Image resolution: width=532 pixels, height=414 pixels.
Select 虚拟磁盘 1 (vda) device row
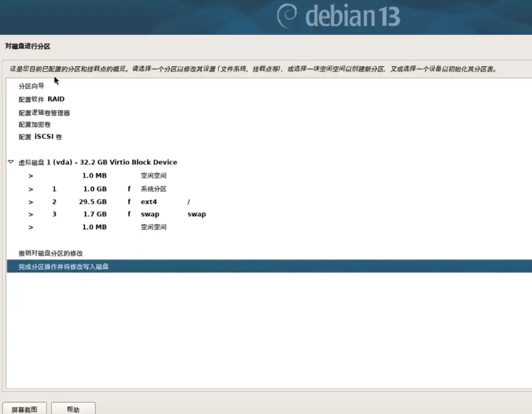(x=98, y=162)
